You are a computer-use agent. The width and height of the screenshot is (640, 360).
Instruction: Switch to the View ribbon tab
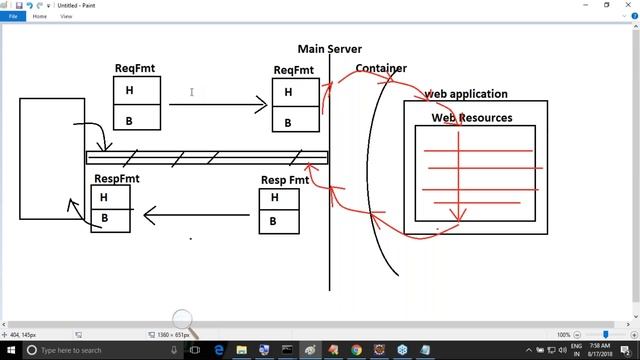click(66, 16)
